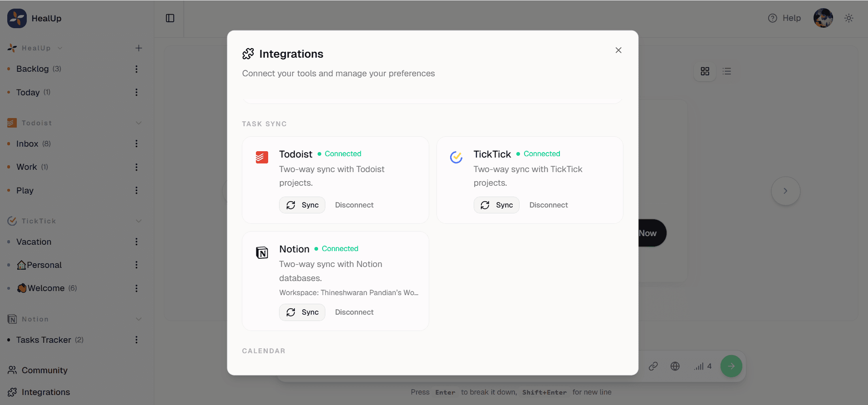Open options menu for Welcome
868x405 pixels.
[x=136, y=288]
